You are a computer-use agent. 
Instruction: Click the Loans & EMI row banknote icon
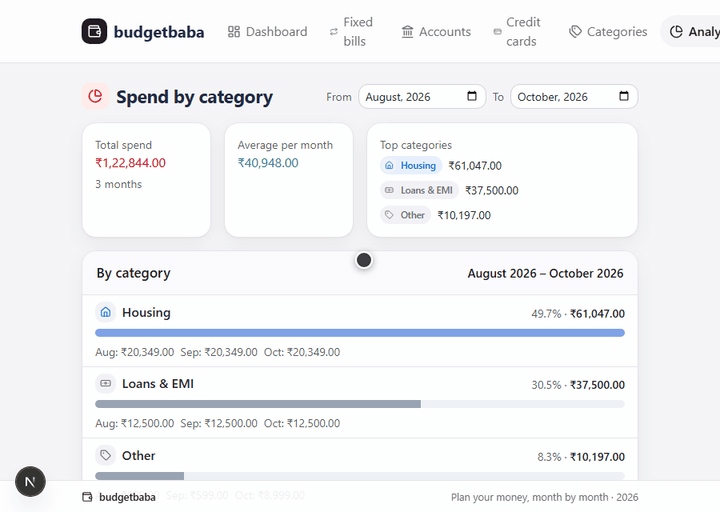pyautogui.click(x=106, y=383)
